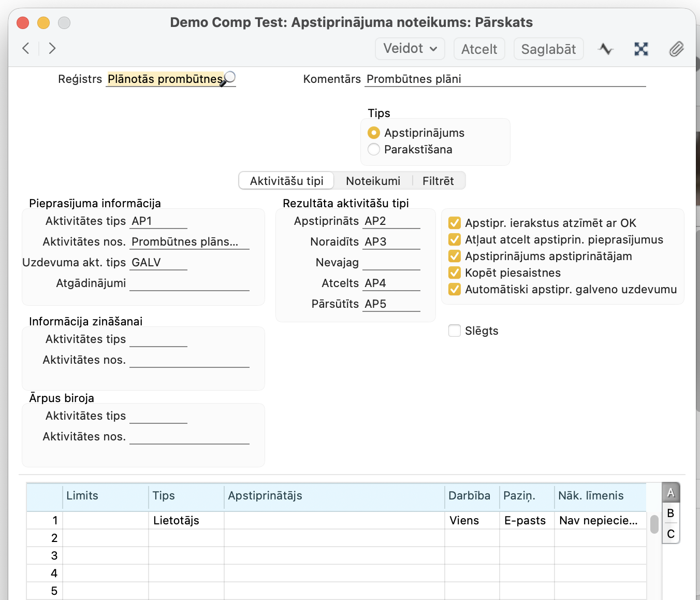Click the magnifier lookup icon beside Reģistrs
700x600 pixels.
pyautogui.click(x=229, y=78)
